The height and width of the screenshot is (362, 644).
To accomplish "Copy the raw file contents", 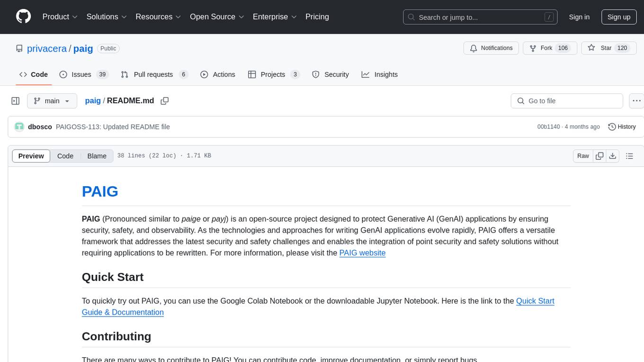I will click(599, 156).
